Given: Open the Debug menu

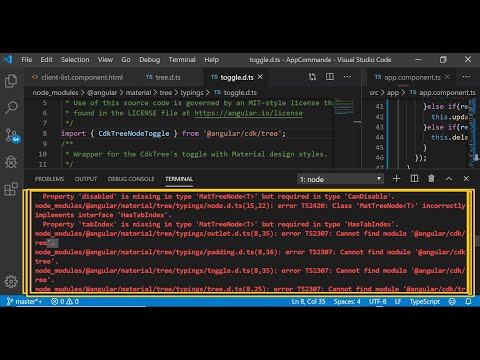Looking at the screenshot, I should [150, 60].
